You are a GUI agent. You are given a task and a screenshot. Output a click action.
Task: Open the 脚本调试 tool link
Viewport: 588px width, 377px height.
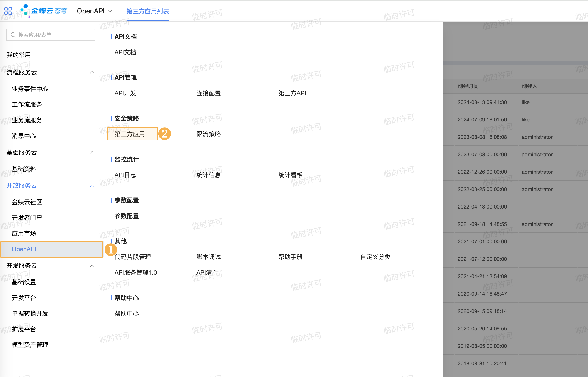208,257
